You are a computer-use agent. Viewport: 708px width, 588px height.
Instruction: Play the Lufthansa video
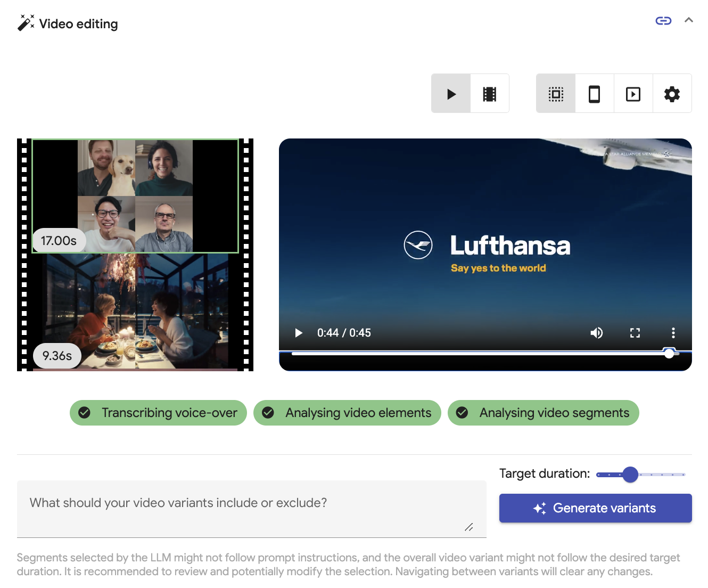pyautogui.click(x=299, y=333)
